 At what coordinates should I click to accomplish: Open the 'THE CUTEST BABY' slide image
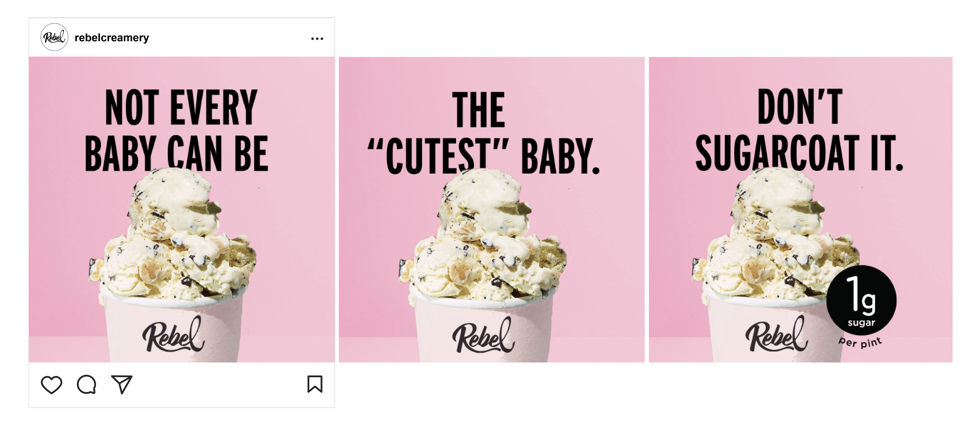491,209
